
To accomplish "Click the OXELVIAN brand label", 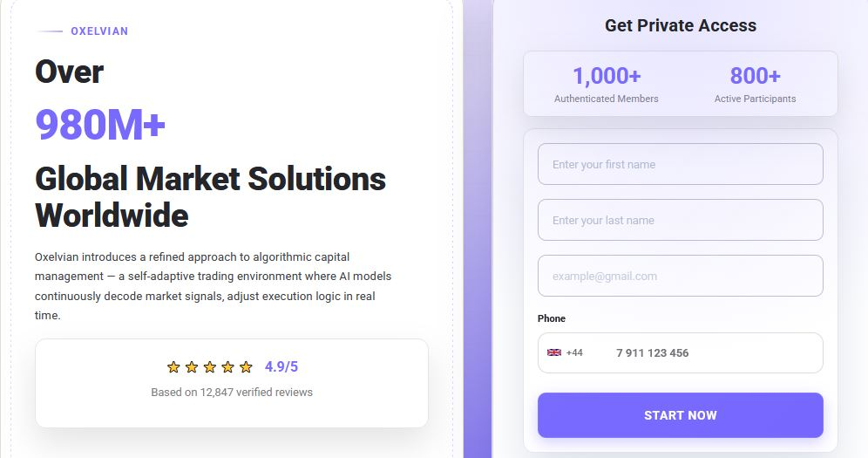I will click(99, 31).
